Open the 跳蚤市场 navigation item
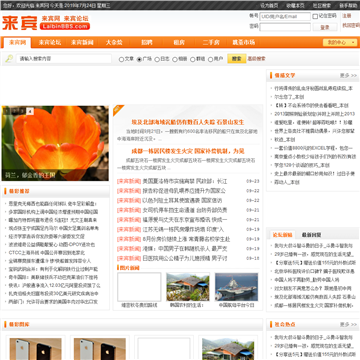This screenshot has width=360, height=360. coord(244,43)
